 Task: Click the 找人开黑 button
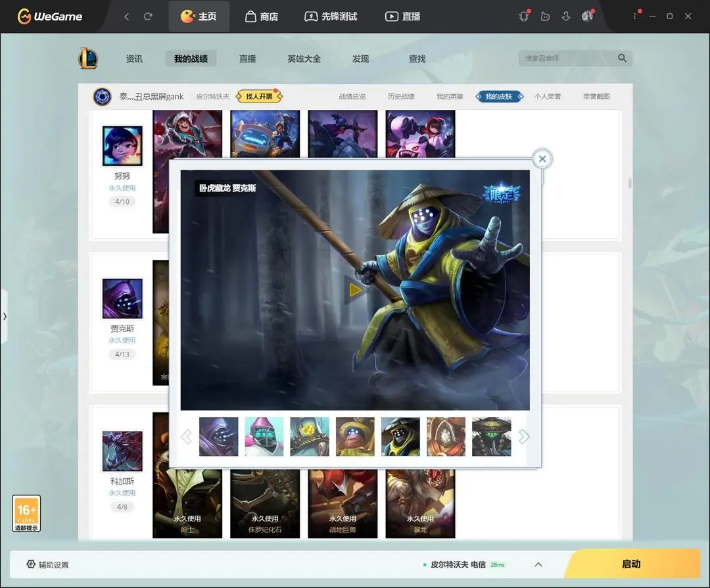pyautogui.click(x=260, y=97)
